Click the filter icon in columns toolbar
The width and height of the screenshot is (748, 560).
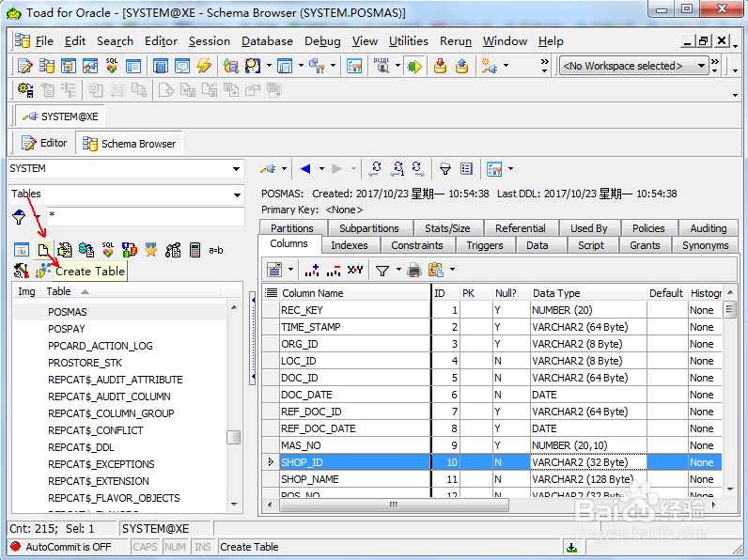382,271
